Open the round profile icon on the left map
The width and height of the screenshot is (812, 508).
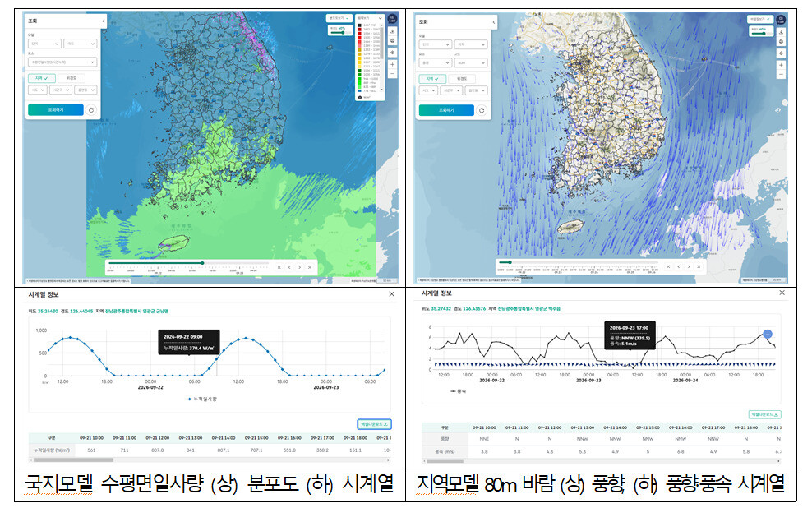tap(393, 19)
